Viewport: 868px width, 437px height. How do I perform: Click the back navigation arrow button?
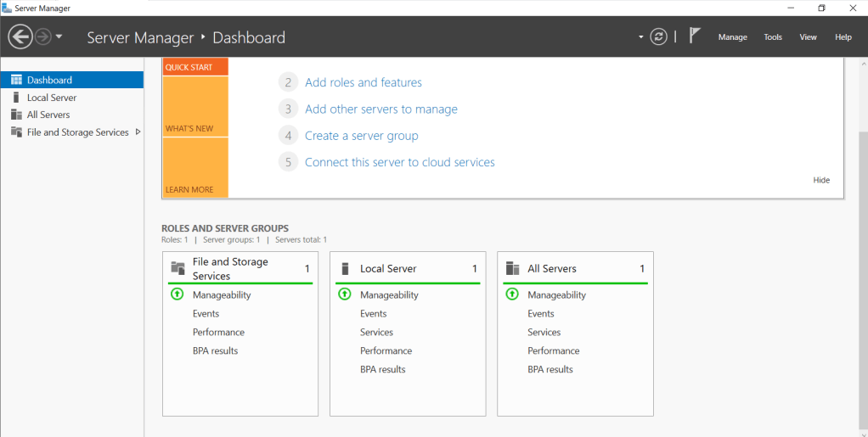pos(20,36)
